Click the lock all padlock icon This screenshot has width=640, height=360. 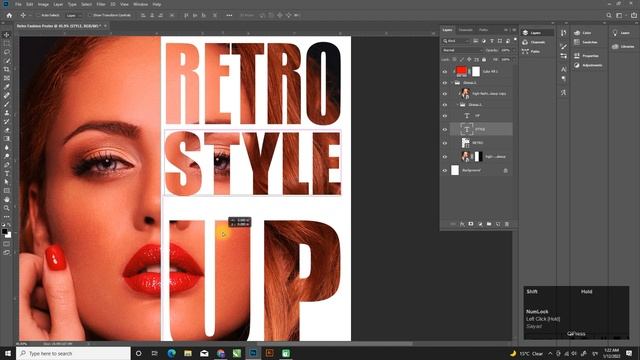pos(484,60)
